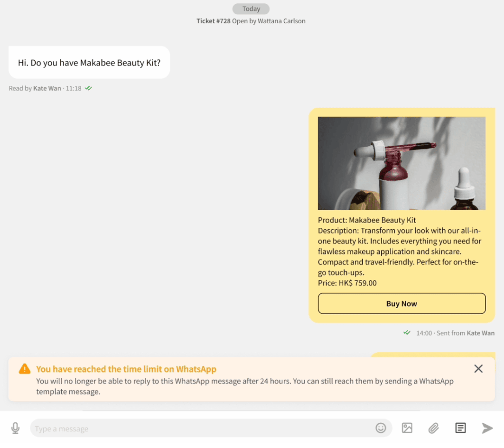
Task: Click the green delivered checkmarks beside 14:00
Action: (407, 333)
